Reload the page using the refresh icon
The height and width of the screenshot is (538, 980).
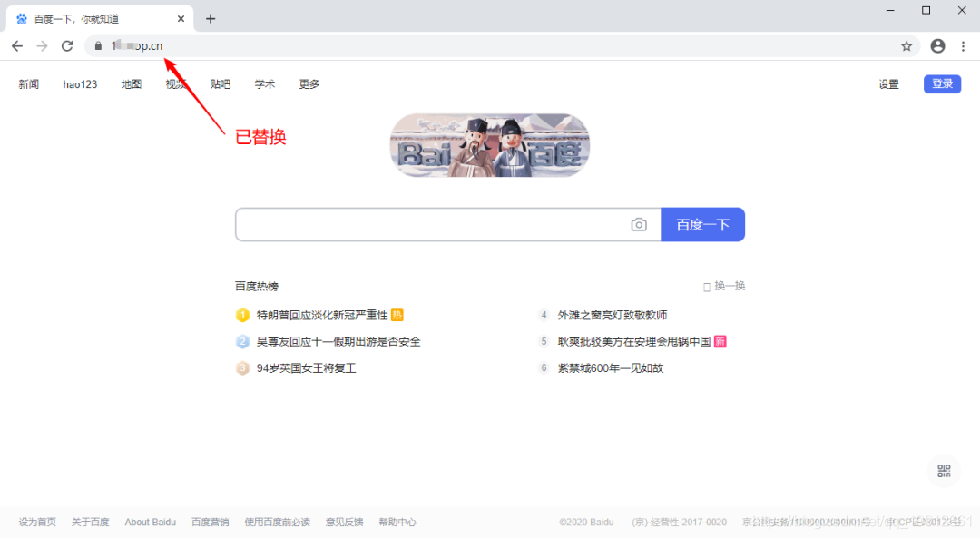pos(67,45)
